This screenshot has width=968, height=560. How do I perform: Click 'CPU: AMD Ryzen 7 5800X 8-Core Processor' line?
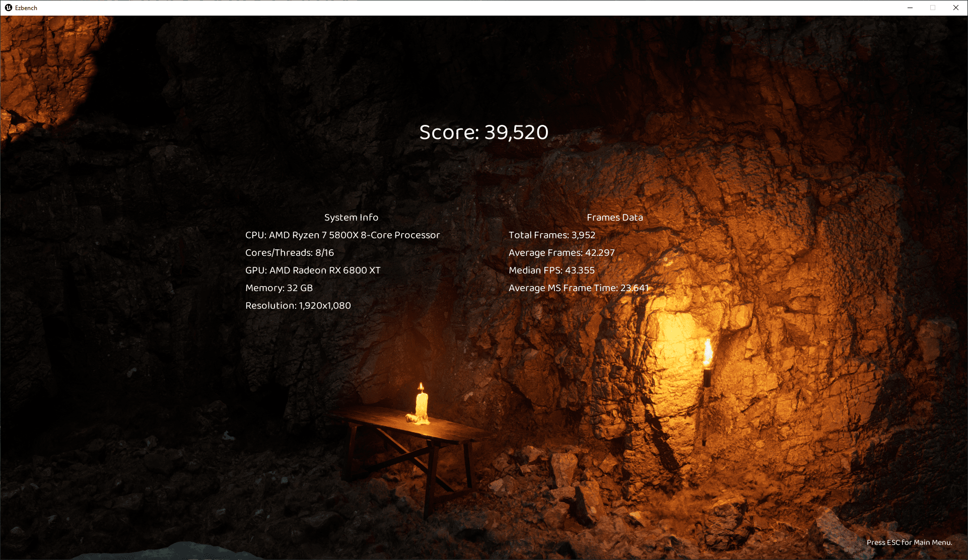342,235
